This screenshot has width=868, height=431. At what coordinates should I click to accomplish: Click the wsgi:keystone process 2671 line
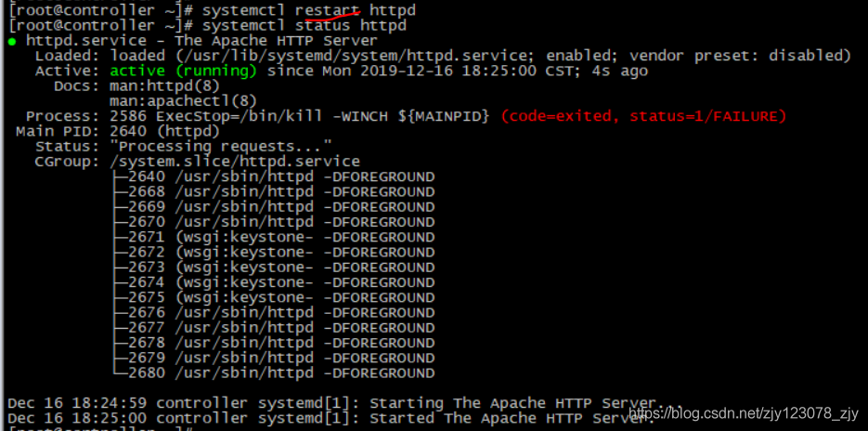[x=274, y=238]
